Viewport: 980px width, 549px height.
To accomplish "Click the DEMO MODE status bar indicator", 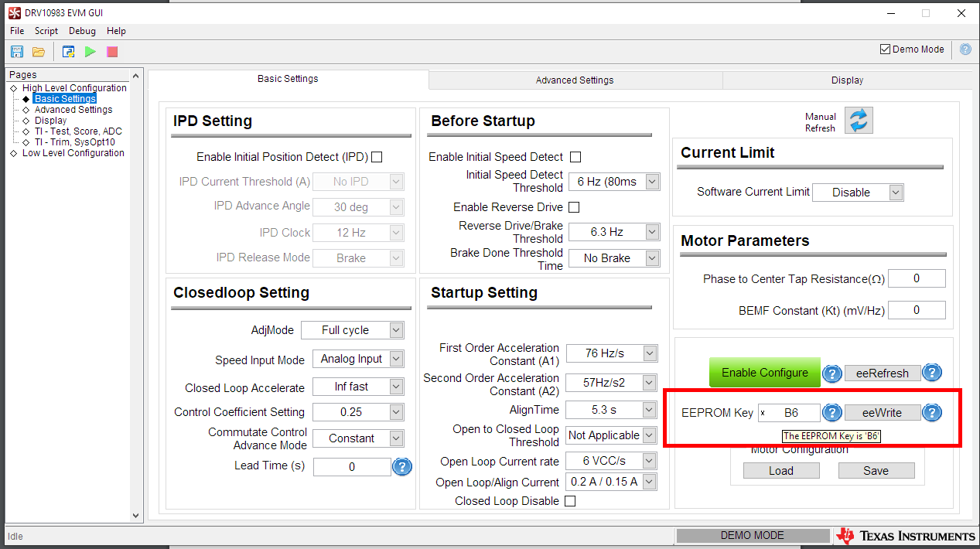I will click(x=753, y=535).
